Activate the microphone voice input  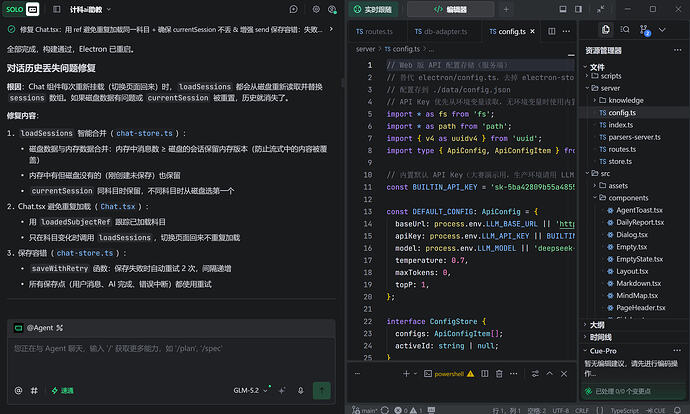[x=301, y=390]
